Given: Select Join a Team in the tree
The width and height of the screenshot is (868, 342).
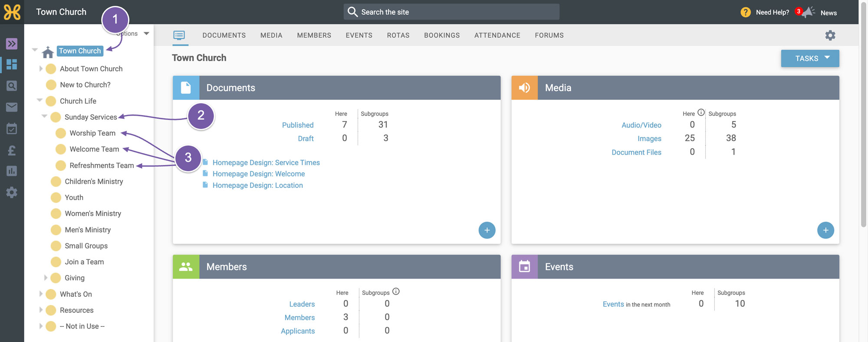Looking at the screenshot, I should (x=84, y=262).
